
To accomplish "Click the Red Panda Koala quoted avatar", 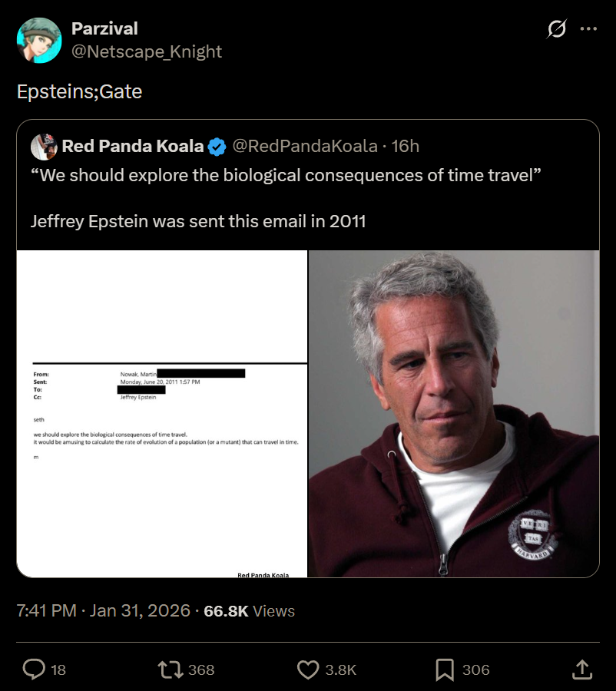I will [x=45, y=146].
